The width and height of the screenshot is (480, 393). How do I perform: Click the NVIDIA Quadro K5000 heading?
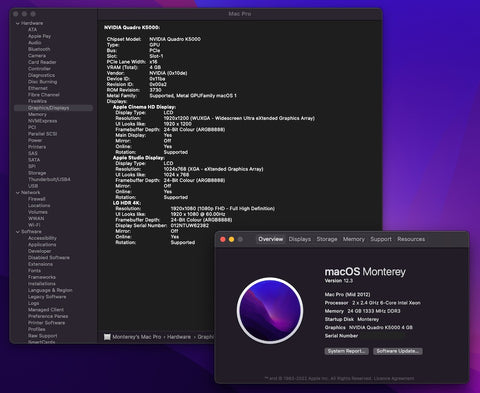[132, 27]
